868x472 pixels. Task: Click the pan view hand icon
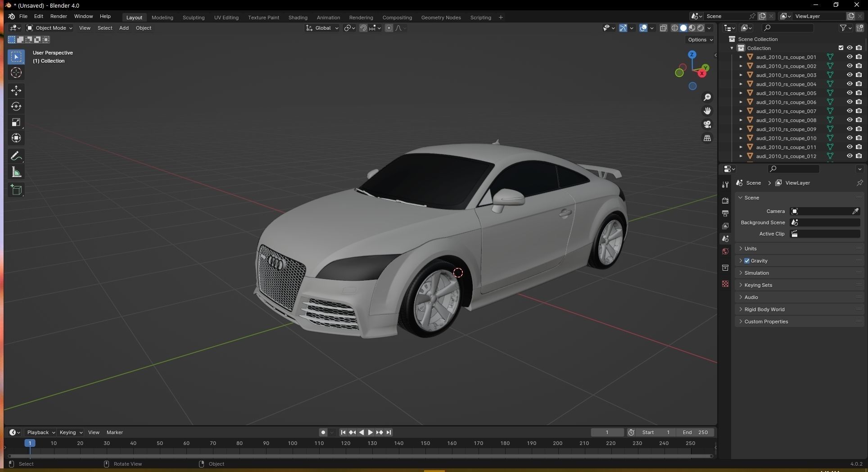coord(707,111)
